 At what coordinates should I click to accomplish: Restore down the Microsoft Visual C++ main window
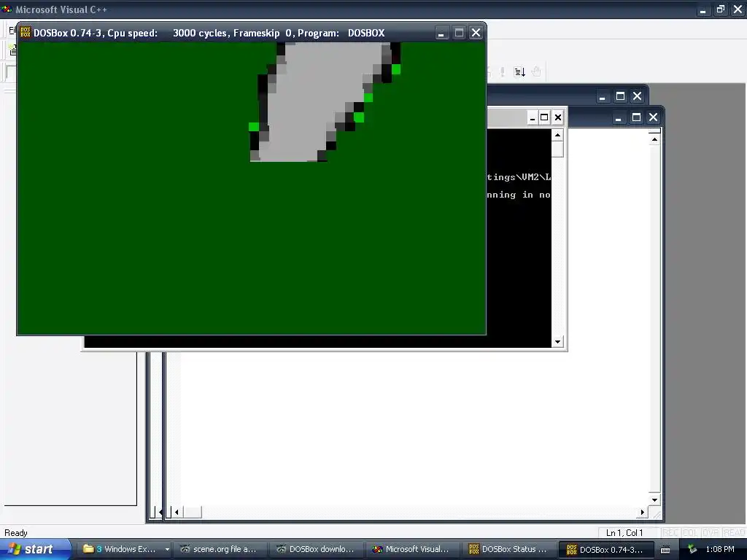point(720,9)
